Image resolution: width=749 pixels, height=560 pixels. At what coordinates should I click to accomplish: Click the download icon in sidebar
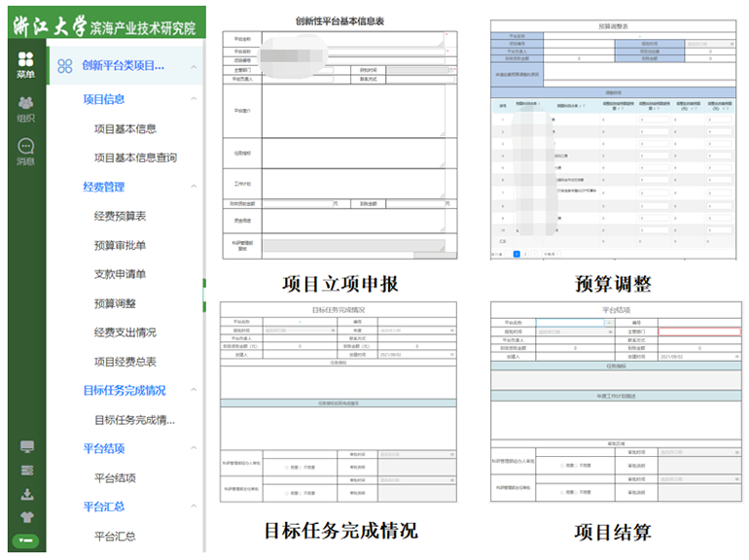click(x=27, y=494)
